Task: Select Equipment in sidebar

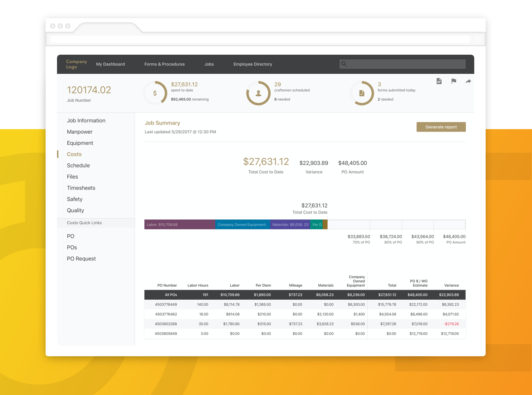Action: tap(80, 143)
